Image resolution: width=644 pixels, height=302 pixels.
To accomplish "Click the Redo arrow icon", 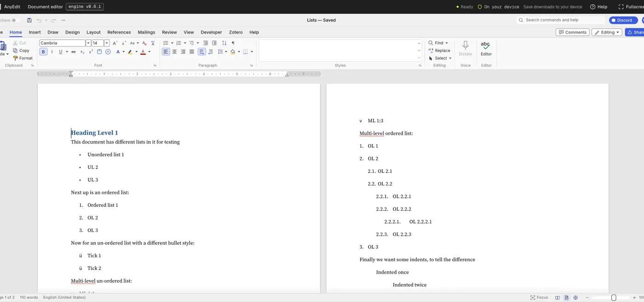I will coord(53,20).
